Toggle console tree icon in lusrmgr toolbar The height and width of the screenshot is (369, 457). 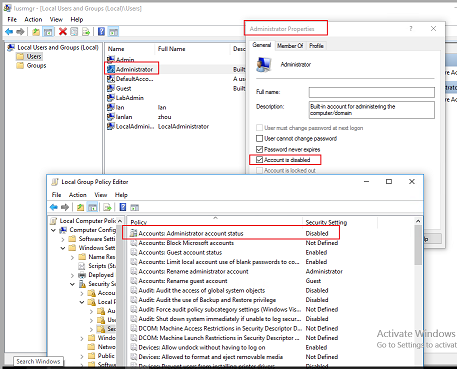coord(48,32)
